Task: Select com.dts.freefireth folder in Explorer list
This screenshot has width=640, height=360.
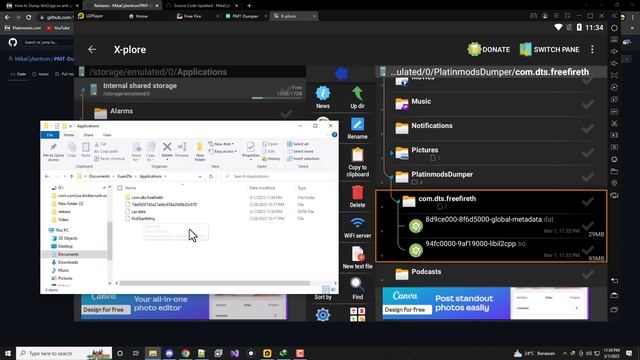Action: click(147, 197)
